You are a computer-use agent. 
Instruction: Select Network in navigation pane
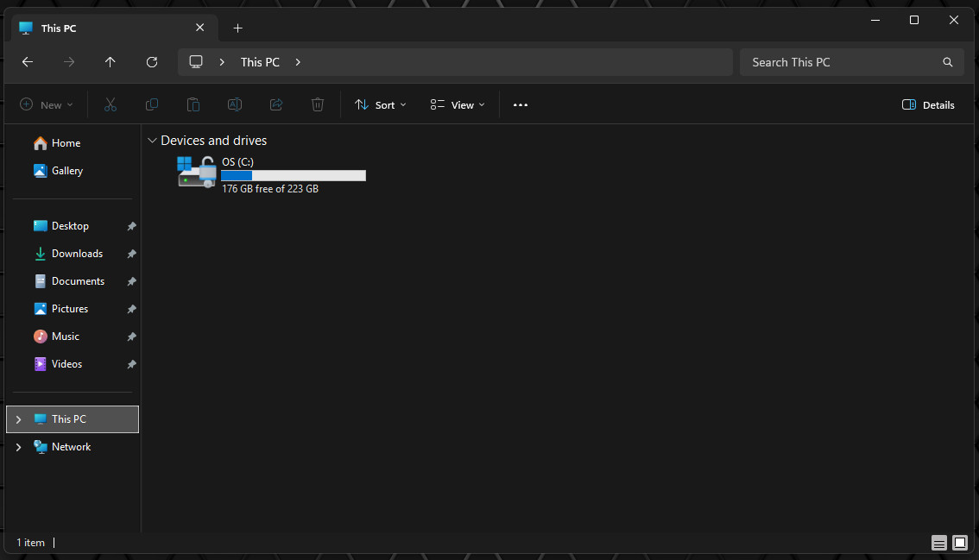tap(73, 447)
